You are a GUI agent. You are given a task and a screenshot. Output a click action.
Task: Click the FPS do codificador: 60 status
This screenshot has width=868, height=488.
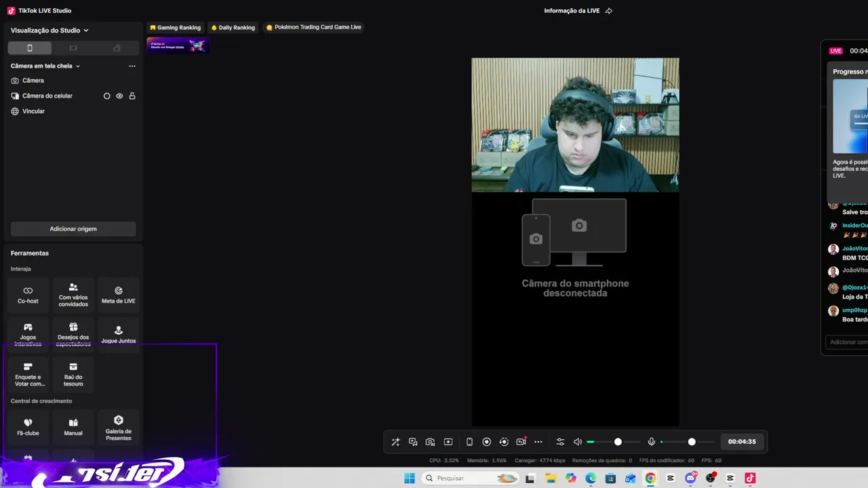[667, 461]
